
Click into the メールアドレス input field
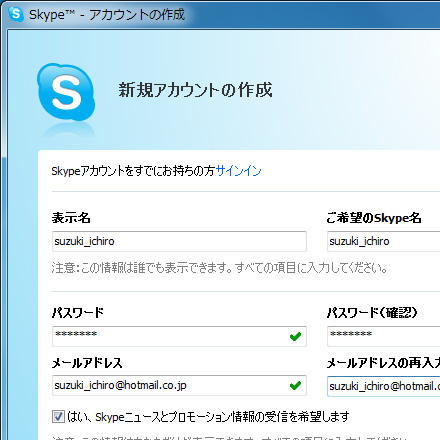(179, 386)
